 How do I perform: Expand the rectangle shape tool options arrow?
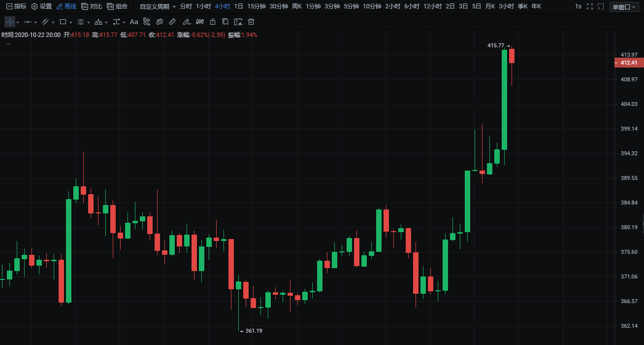tap(71, 23)
